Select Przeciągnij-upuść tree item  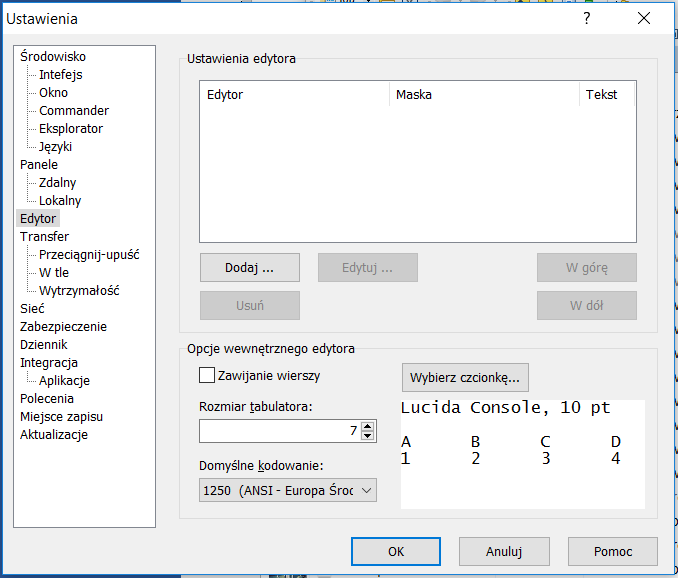89,255
